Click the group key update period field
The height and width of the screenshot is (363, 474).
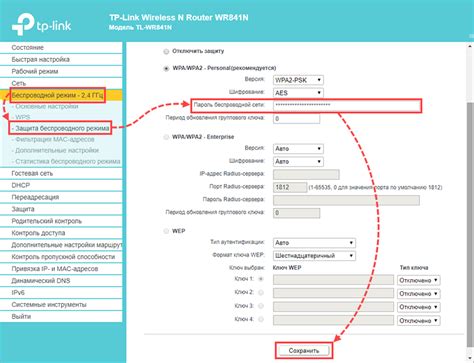tap(296, 119)
